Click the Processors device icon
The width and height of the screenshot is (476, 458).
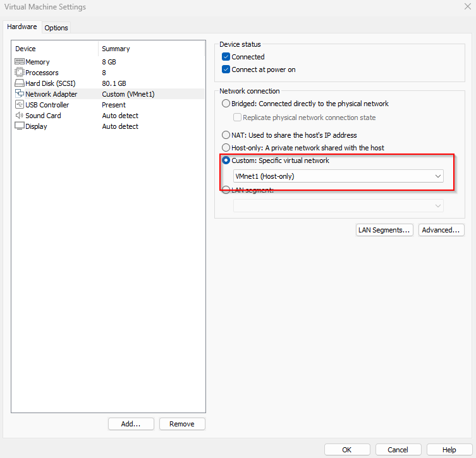tap(19, 73)
